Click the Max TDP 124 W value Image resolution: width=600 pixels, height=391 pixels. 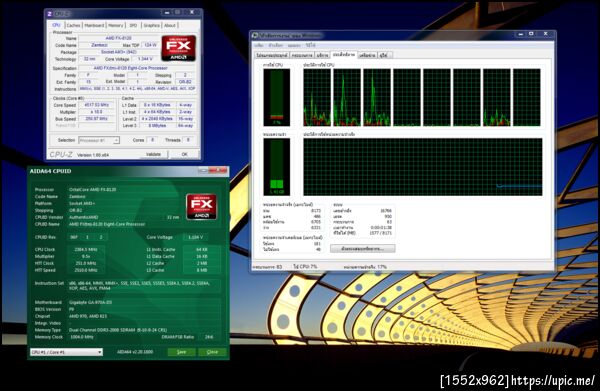coord(151,45)
